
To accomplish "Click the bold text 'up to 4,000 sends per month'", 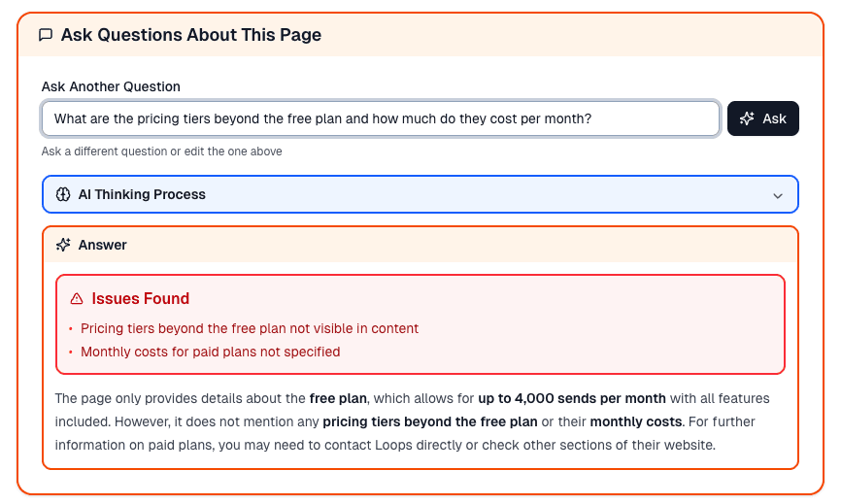I will 572,398.
